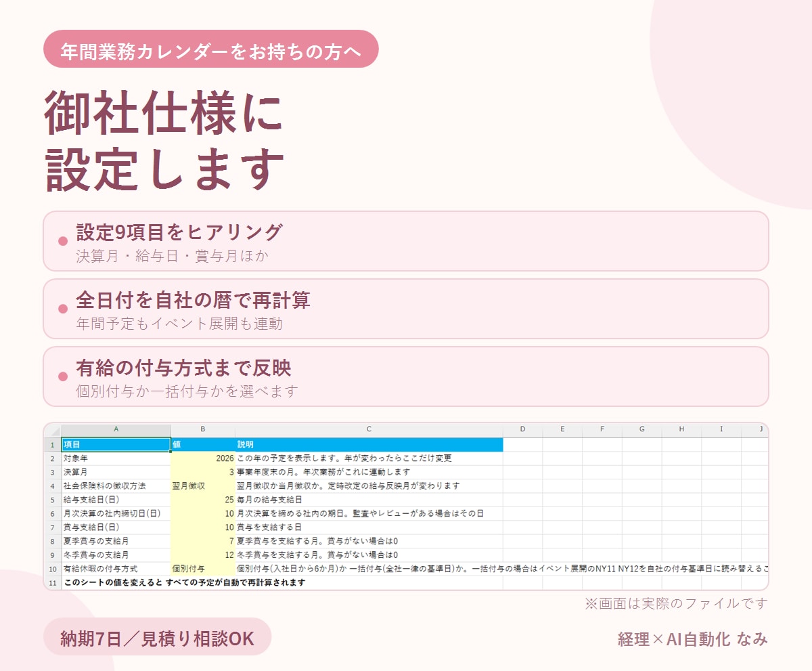The height and width of the screenshot is (671, 812).
Task: Select the 給与支給日(日) cell
Action: pyautogui.click(x=116, y=500)
